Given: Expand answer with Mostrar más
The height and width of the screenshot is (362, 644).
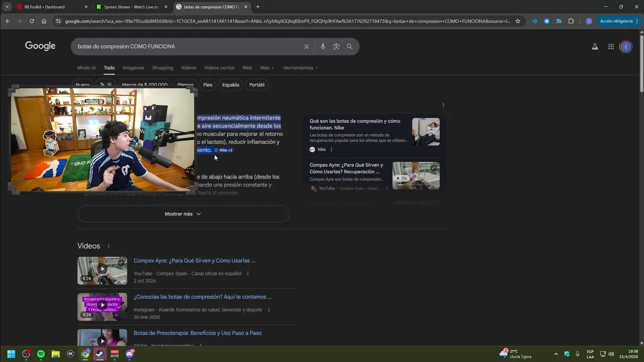Looking at the screenshot, I should tap(183, 214).
